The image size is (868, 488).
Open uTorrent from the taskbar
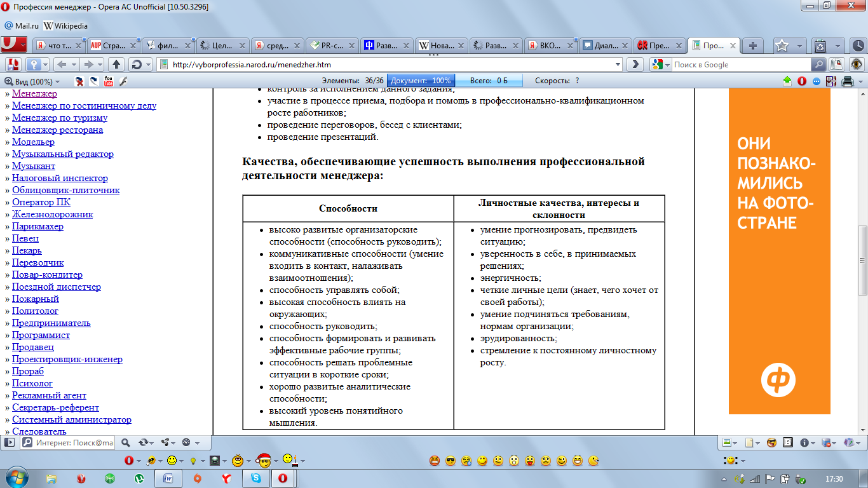pyautogui.click(x=139, y=478)
